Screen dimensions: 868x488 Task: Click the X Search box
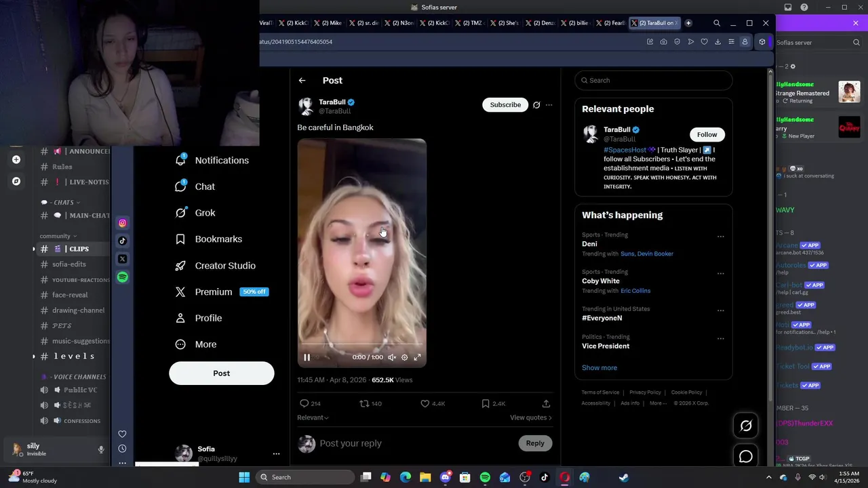(x=654, y=81)
